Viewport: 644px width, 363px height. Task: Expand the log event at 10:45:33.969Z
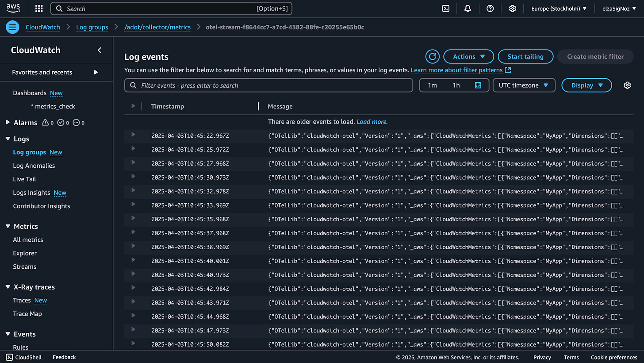pyautogui.click(x=133, y=204)
